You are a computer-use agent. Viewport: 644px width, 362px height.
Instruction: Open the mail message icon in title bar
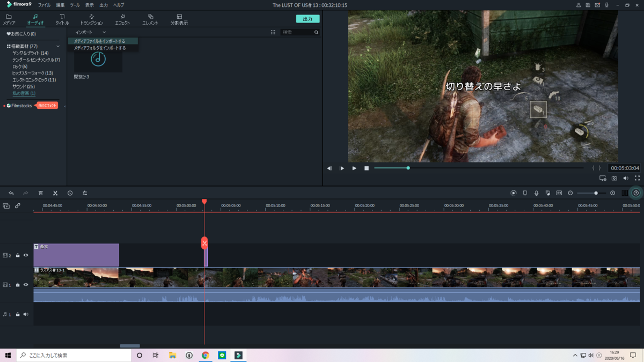pyautogui.click(x=597, y=5)
